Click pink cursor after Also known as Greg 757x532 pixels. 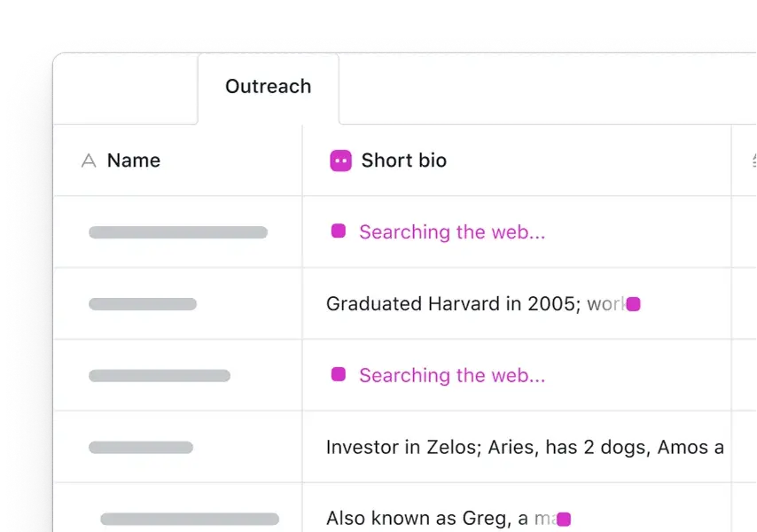coord(563,519)
